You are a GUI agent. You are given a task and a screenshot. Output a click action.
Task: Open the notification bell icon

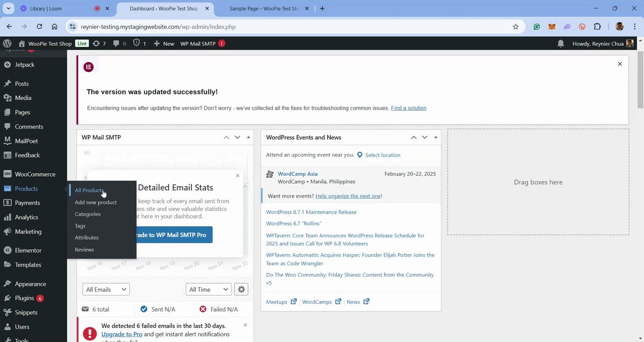561,43
